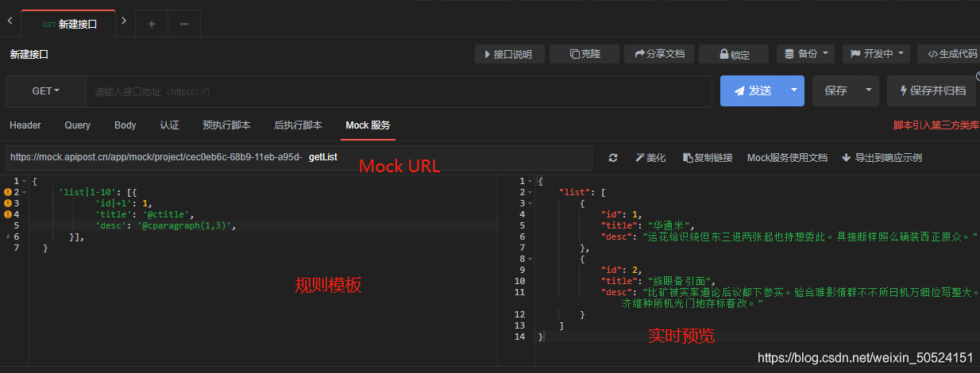Viewport: 980px width, 373px height.
Task: Open a new tab with the plus icon
Action: (x=151, y=24)
